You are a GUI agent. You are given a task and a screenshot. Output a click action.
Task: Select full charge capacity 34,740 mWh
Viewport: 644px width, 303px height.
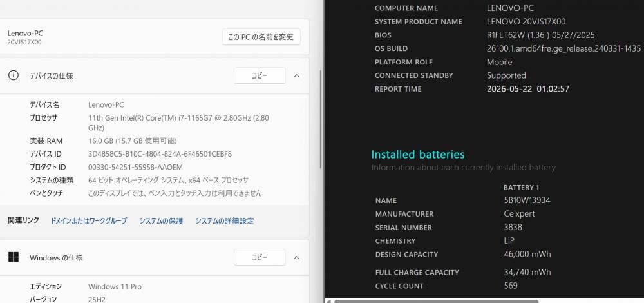(x=527, y=272)
